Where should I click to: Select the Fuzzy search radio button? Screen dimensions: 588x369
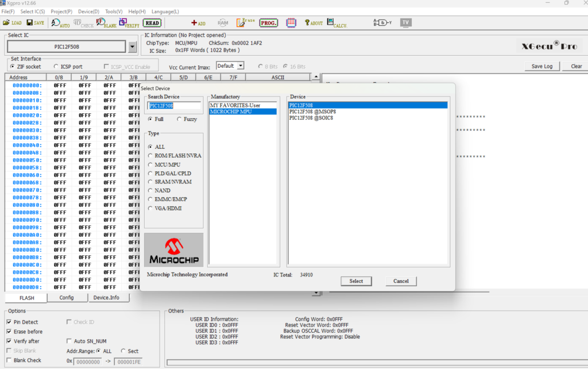(179, 119)
